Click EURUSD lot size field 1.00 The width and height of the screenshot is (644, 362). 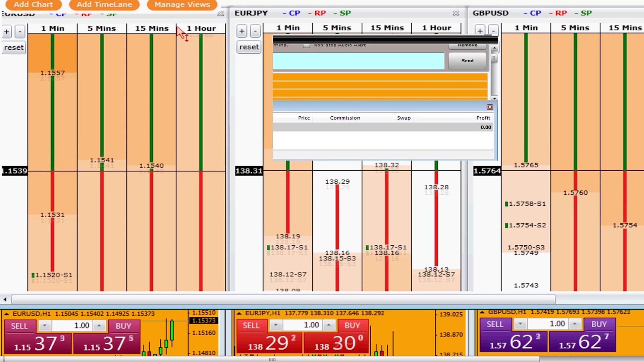click(x=72, y=326)
